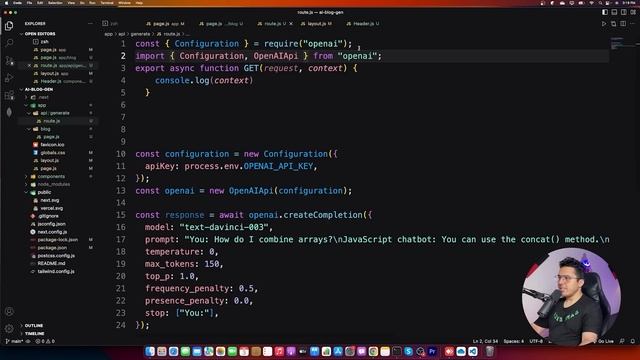Open Finder from the Dock
The height and width of the screenshot is (360, 640).
pyautogui.click(x=150, y=351)
